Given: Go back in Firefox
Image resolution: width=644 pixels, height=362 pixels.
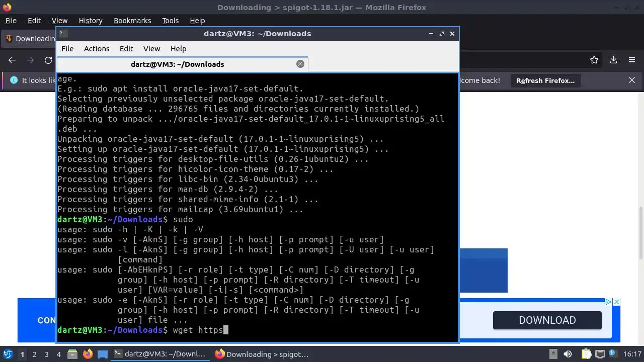Looking at the screenshot, I should click(x=12, y=60).
